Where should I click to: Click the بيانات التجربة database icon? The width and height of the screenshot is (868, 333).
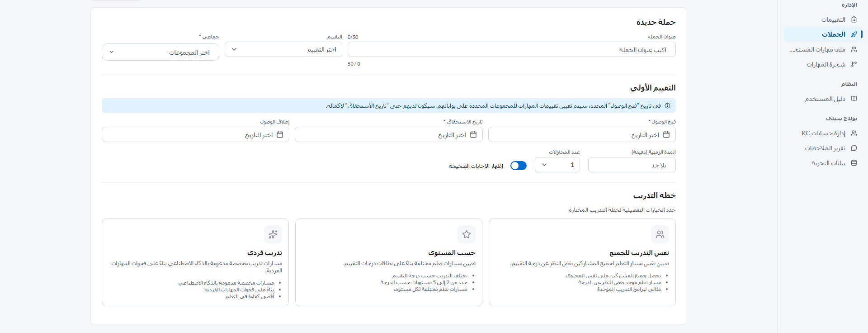coord(854,163)
